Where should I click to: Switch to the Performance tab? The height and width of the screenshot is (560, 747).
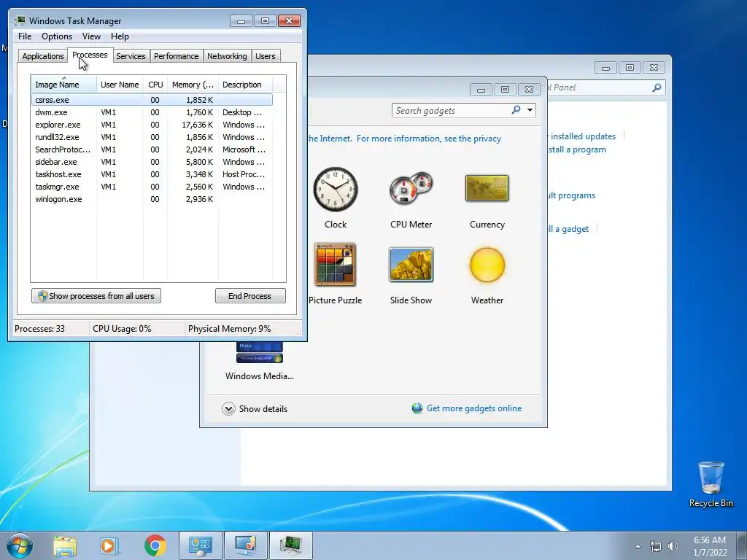[177, 56]
